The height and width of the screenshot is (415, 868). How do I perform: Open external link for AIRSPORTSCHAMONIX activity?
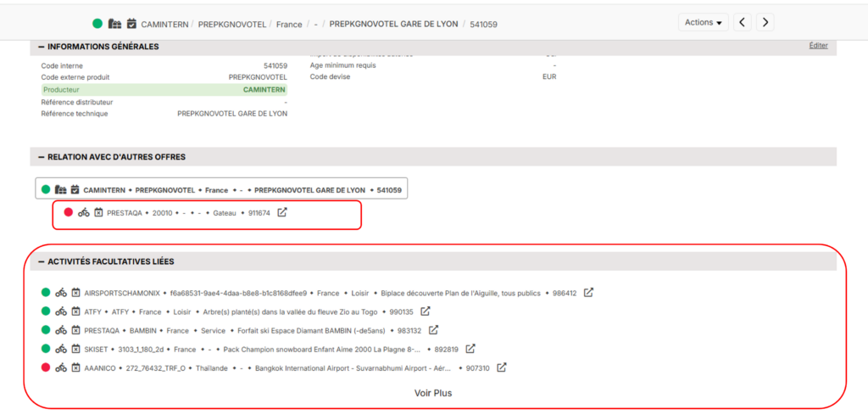[588, 293]
